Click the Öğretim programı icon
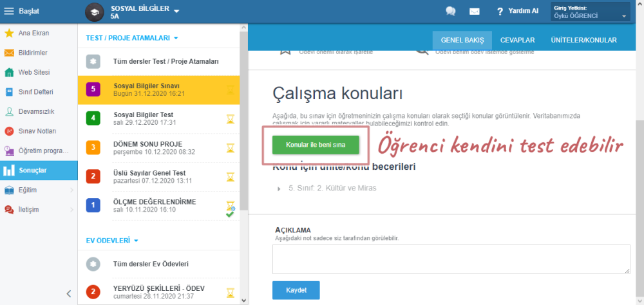The width and height of the screenshot is (644, 305). click(9, 151)
